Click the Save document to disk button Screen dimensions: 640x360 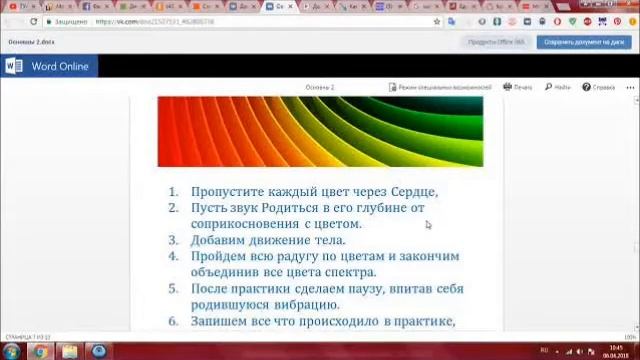tap(584, 42)
